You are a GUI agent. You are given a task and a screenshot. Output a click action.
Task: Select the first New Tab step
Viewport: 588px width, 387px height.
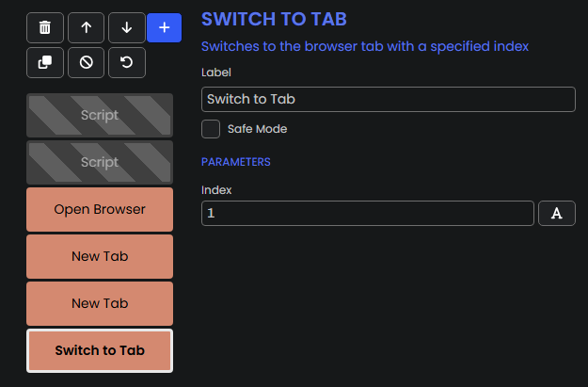tap(100, 256)
